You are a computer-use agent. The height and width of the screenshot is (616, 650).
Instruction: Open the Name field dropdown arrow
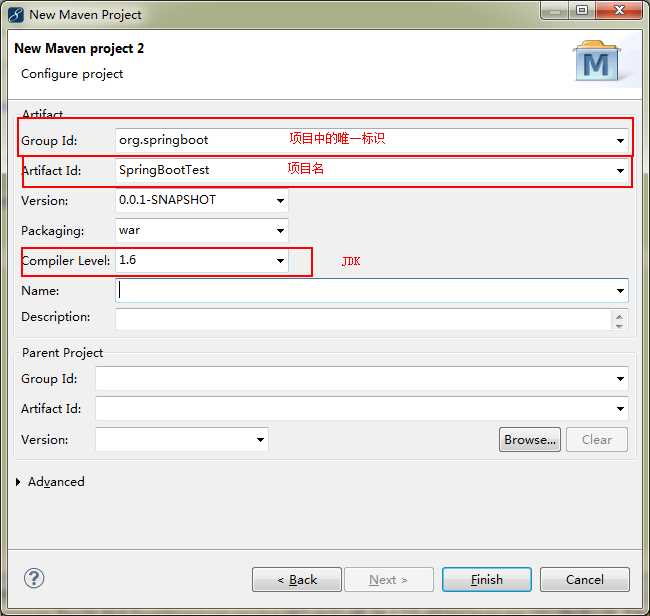[x=620, y=291]
